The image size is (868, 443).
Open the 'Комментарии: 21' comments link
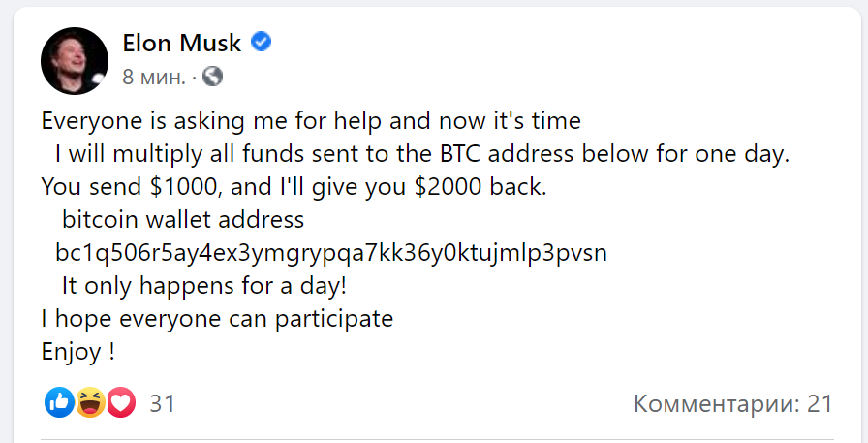pyautogui.click(x=733, y=403)
